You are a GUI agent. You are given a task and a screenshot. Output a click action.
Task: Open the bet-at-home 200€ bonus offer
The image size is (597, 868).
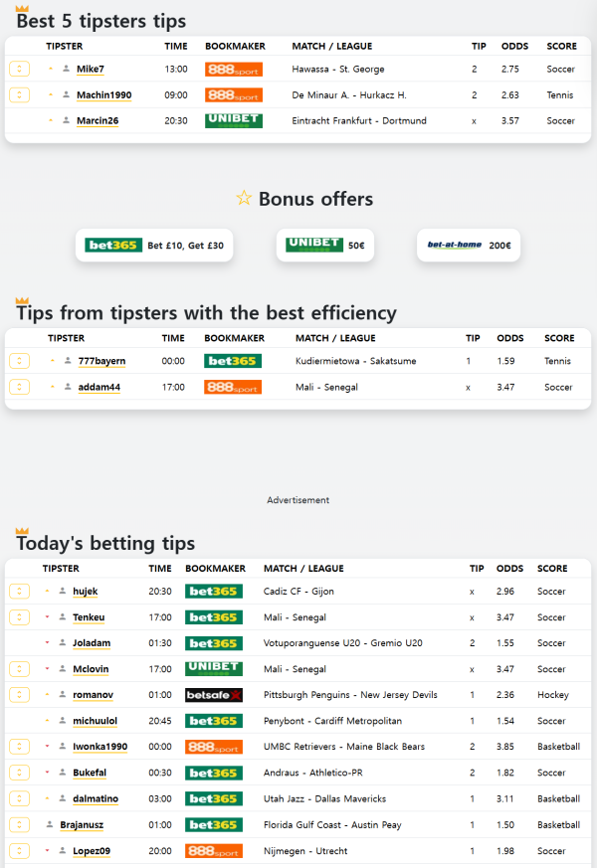[x=469, y=246]
